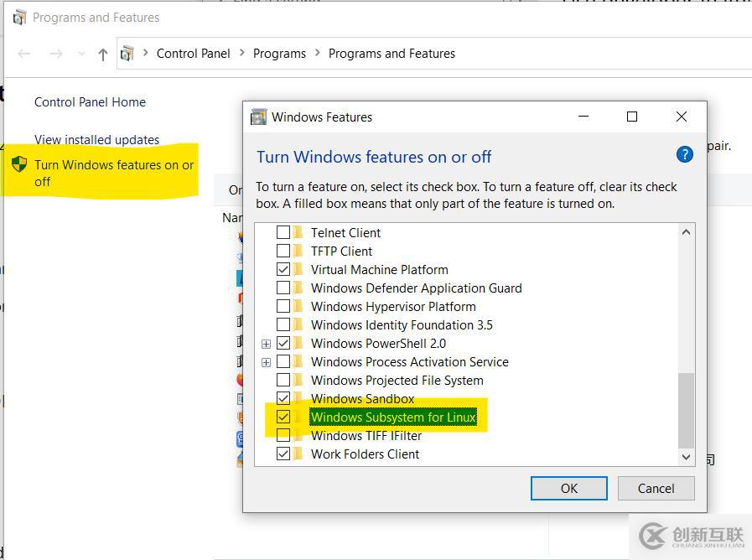Enable the Telnet Client checkbox

tap(283, 232)
